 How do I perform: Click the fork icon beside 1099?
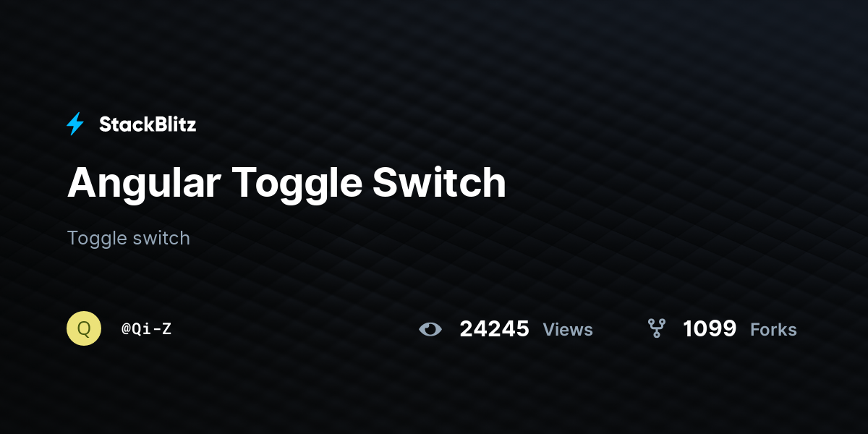point(656,328)
